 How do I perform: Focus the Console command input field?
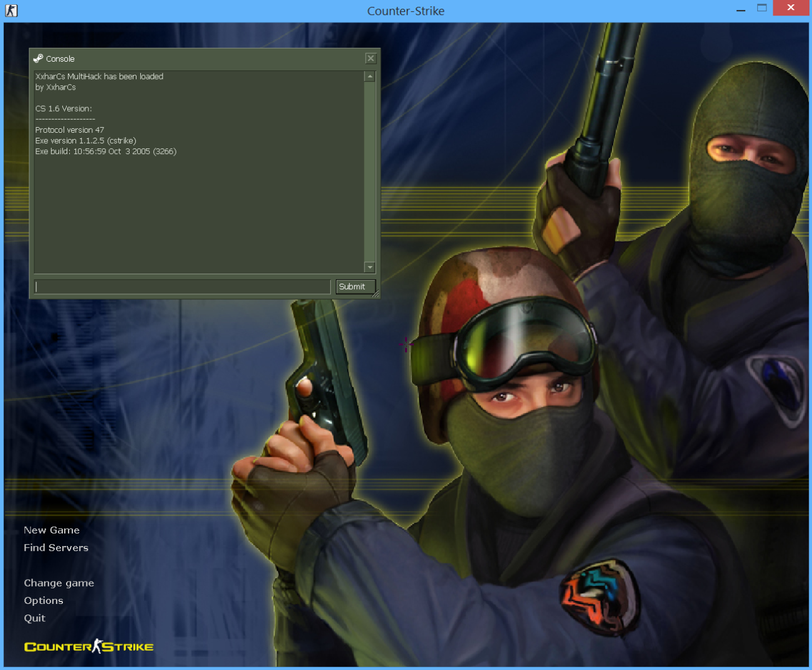click(182, 287)
